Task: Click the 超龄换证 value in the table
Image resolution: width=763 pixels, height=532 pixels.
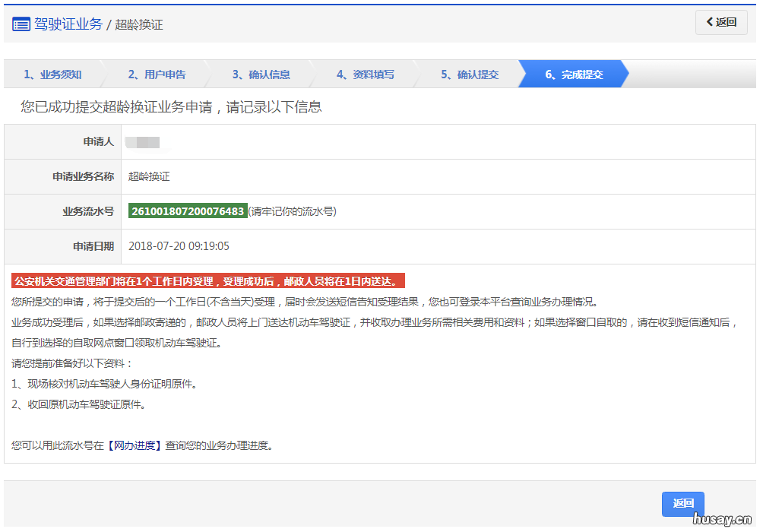Action: [x=149, y=176]
